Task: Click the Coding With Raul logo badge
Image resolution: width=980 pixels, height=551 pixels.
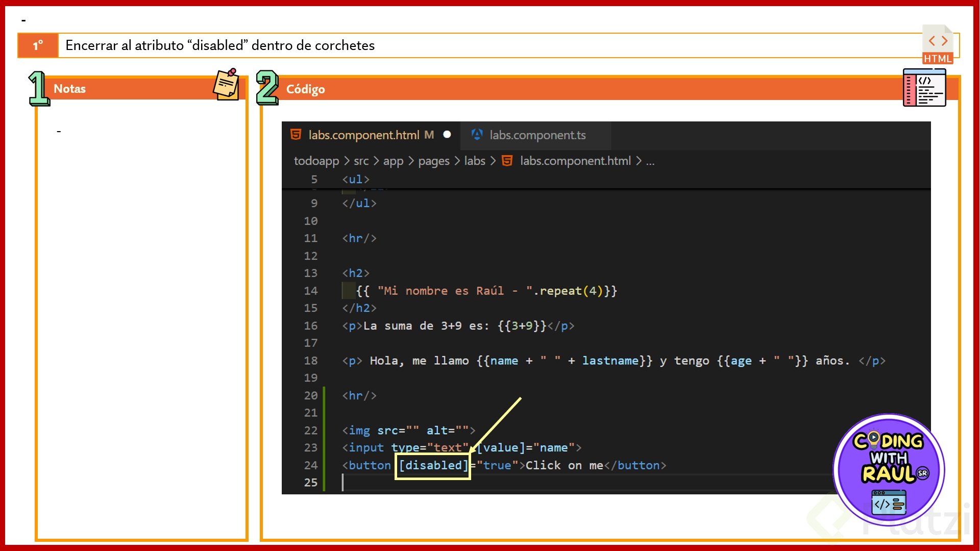Action: point(889,469)
